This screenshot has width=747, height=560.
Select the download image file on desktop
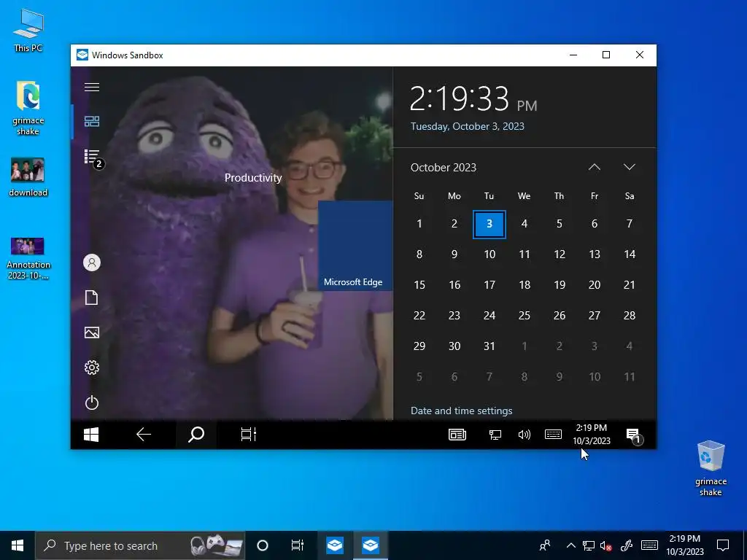coord(28,177)
